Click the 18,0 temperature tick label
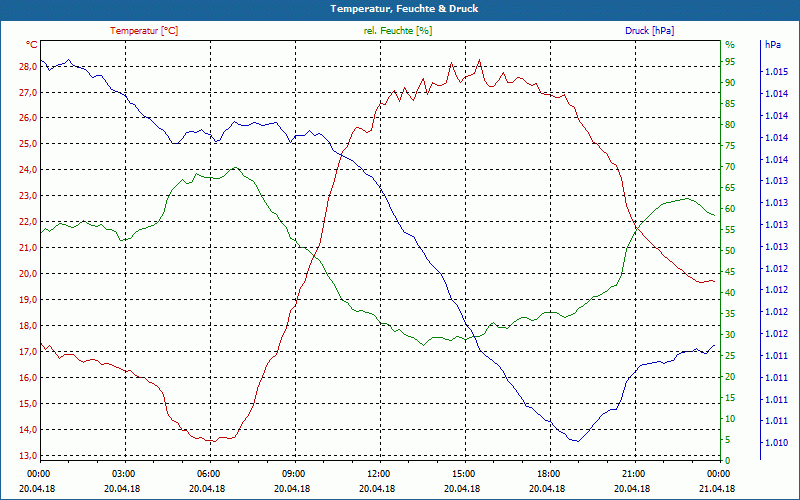 [x=26, y=326]
